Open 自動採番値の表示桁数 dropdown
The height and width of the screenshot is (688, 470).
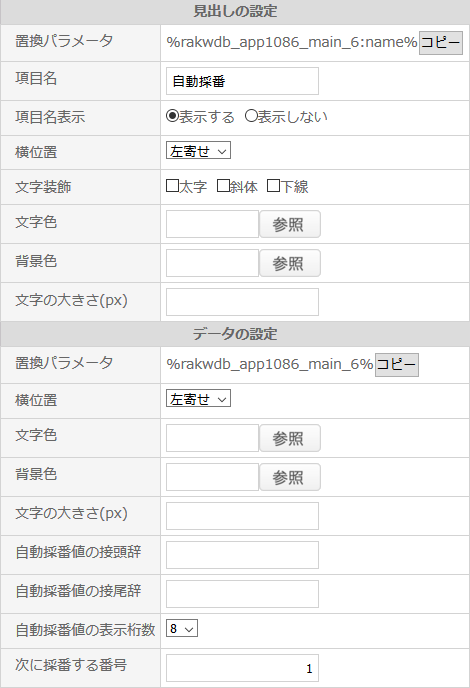click(182, 628)
